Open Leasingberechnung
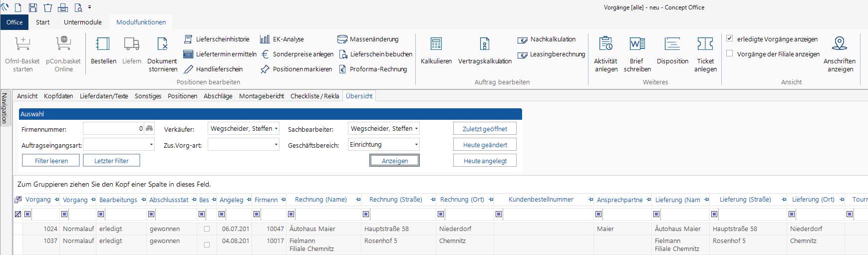Image resolution: width=868 pixels, height=255 pixels. (x=551, y=54)
